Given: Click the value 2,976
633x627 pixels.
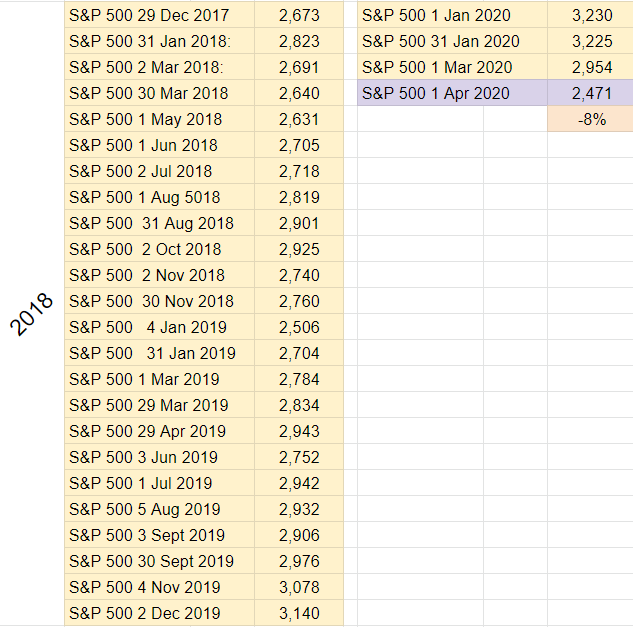Looking at the screenshot, I should (299, 561).
